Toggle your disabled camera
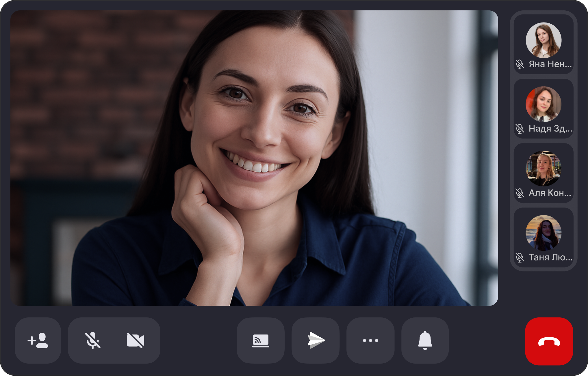Screen dimensions: 588x376 [x=135, y=341]
